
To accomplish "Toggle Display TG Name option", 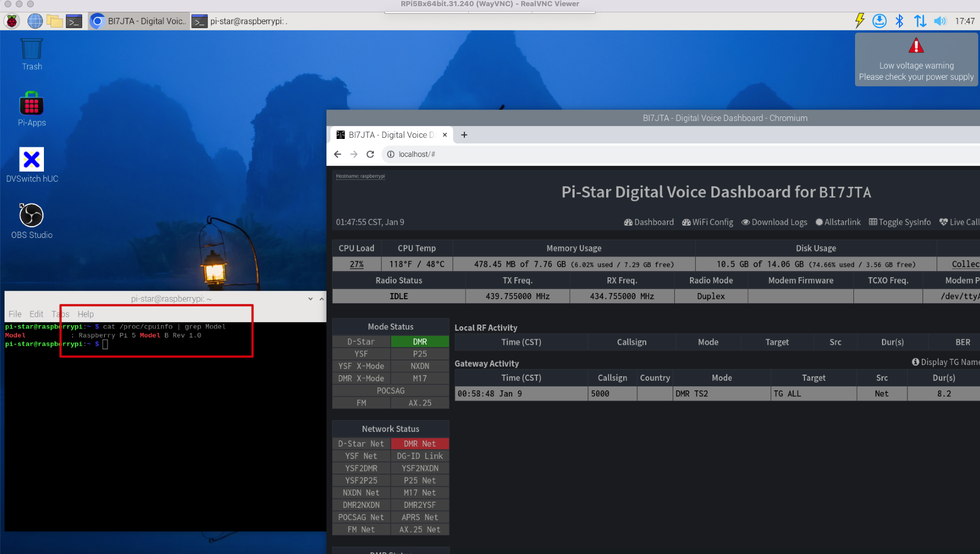I will tap(946, 362).
